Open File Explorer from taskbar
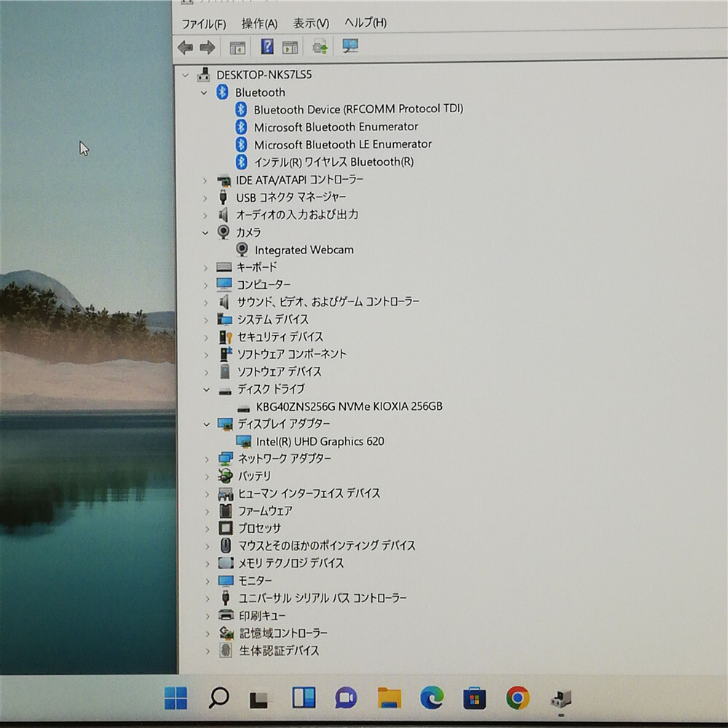 coord(389,698)
